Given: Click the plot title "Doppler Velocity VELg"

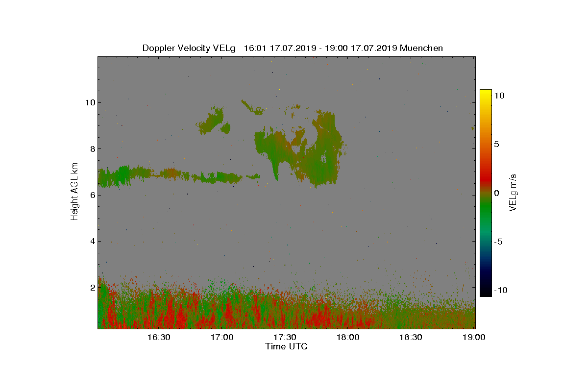Looking at the screenshot, I should pyautogui.click(x=189, y=48).
